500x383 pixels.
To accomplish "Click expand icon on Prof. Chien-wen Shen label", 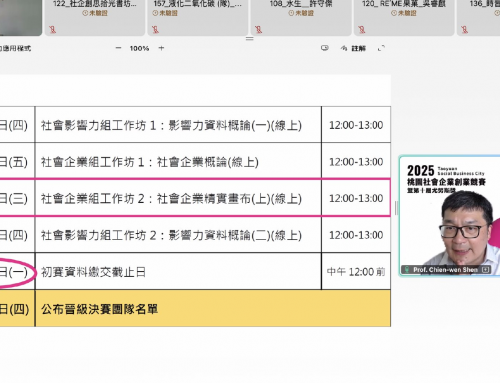I will pyautogui.click(x=486, y=269).
